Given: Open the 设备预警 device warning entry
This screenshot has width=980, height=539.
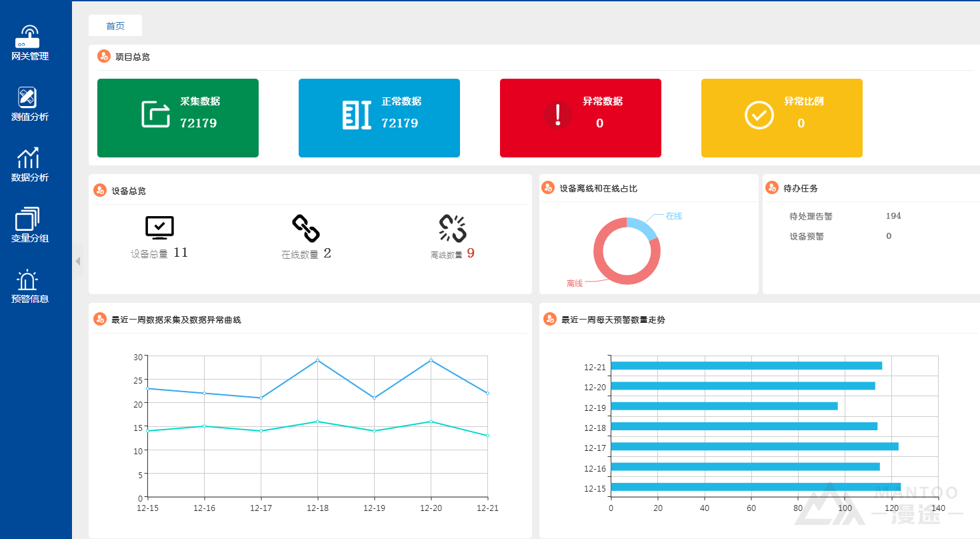Looking at the screenshot, I should [x=807, y=236].
